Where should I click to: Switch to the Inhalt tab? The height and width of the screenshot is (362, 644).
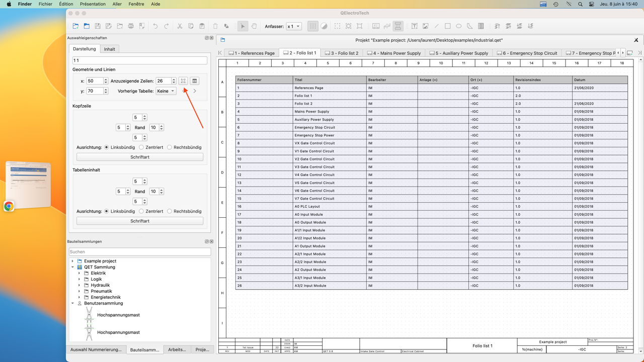click(109, 49)
